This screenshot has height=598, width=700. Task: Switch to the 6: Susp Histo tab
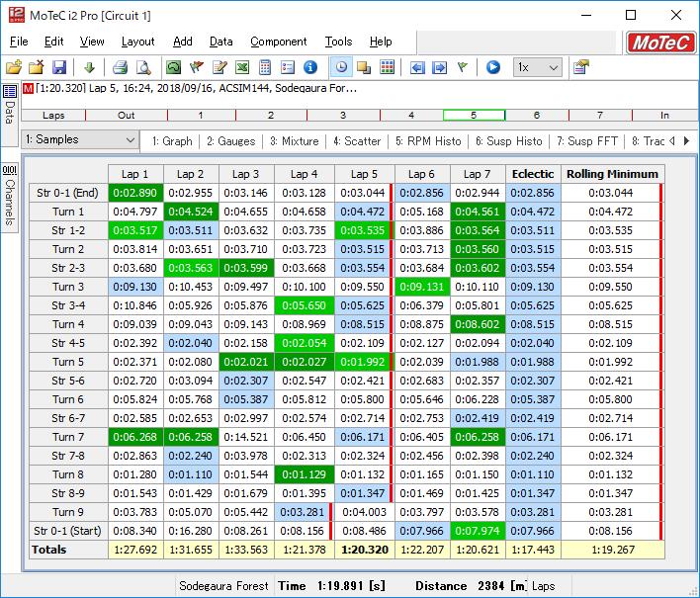point(509,141)
